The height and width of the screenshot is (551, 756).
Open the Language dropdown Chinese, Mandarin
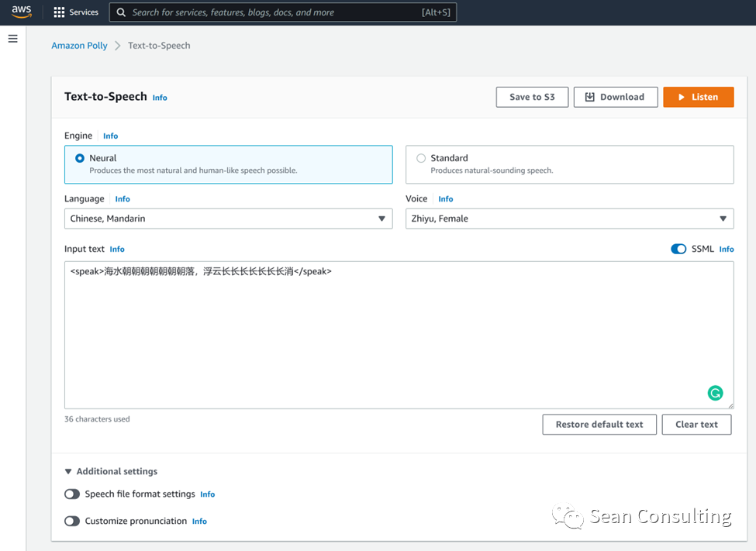(x=229, y=219)
